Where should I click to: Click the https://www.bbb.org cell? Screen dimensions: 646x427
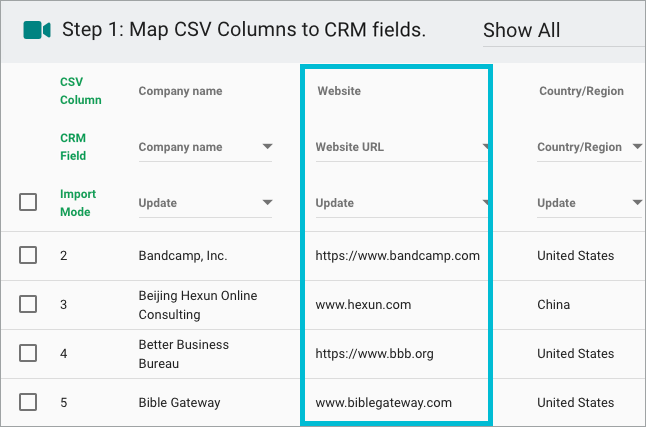point(374,354)
